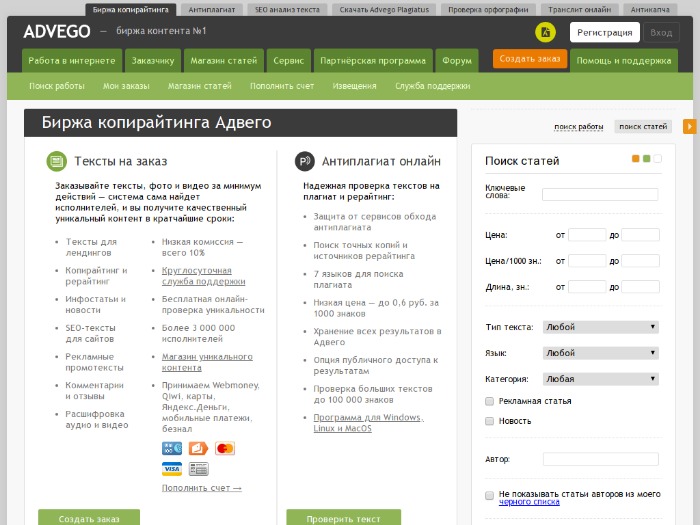Click the green Тексты на заказ icon
This screenshot has height=525, width=700.
click(x=57, y=161)
